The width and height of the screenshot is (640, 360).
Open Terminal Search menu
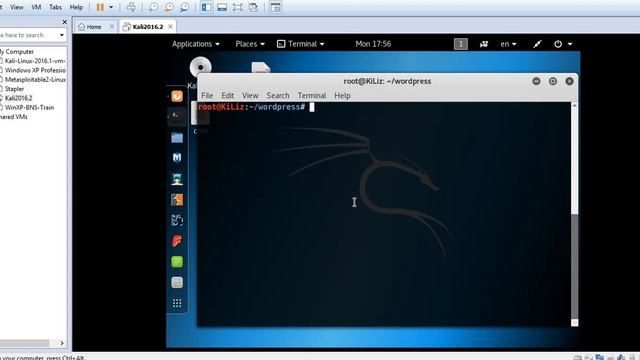click(278, 96)
